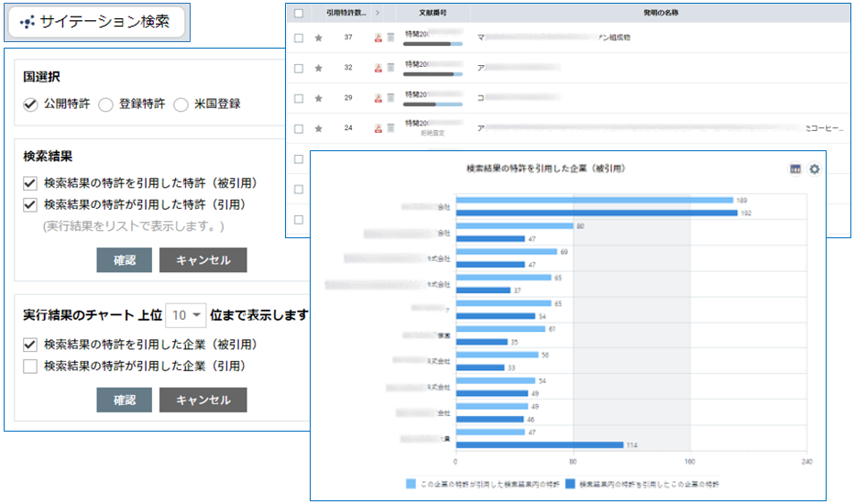
Task: Select the 米国登録 radio button
Action: [x=181, y=104]
